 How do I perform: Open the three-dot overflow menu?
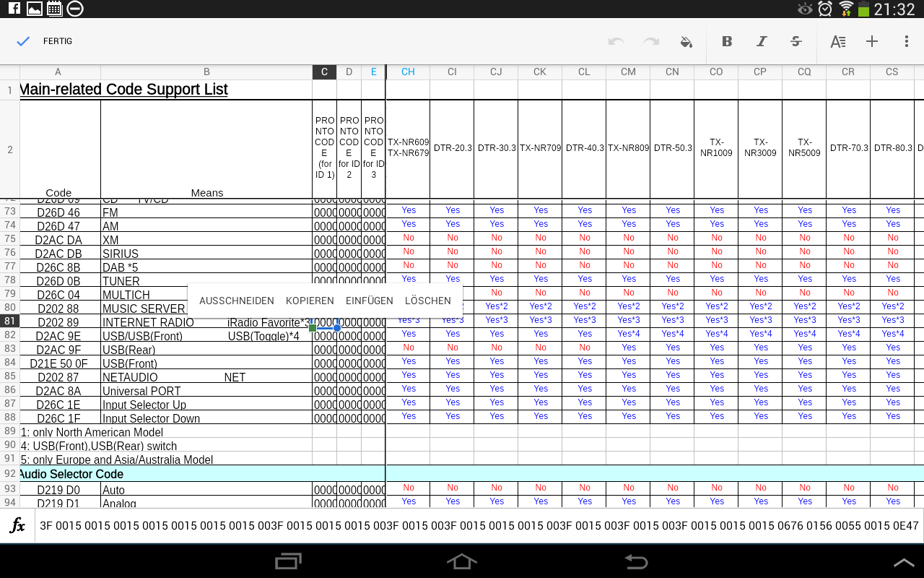[907, 42]
